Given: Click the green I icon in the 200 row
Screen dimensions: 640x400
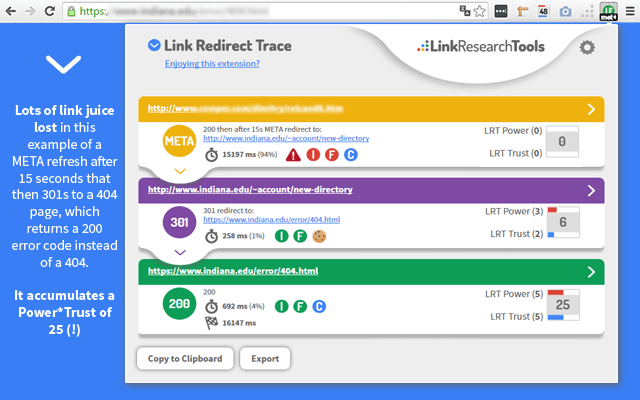Looking at the screenshot, I should pyautogui.click(x=282, y=305).
